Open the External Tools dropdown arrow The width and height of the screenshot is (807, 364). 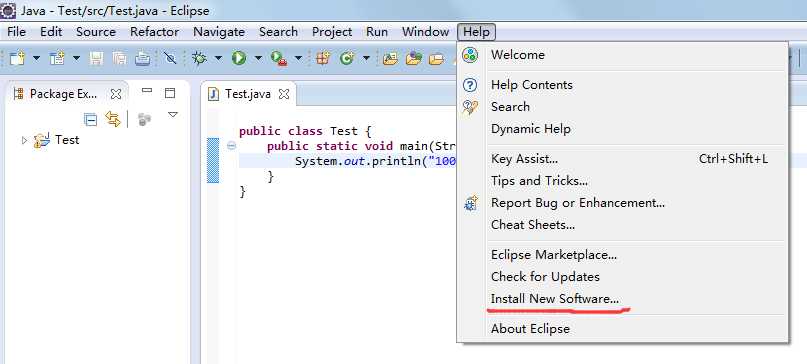pos(298,58)
